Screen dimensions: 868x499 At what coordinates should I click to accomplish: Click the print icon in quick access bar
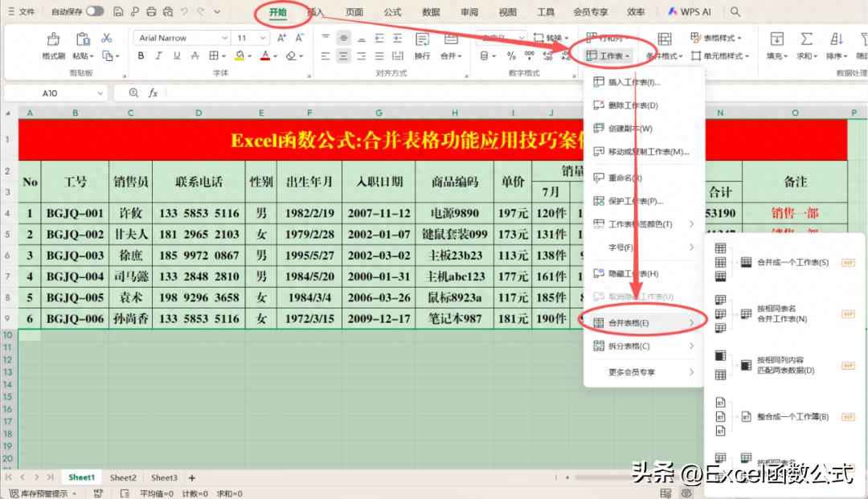click(x=151, y=11)
